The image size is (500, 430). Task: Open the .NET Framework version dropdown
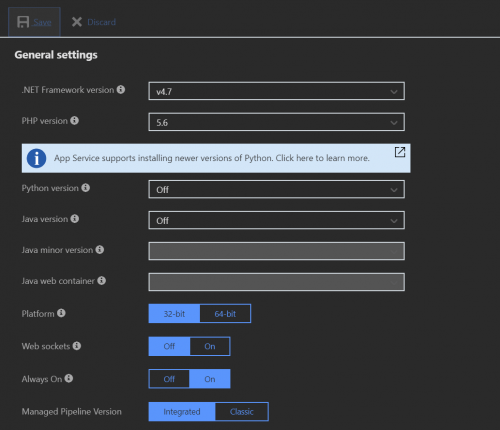(277, 91)
